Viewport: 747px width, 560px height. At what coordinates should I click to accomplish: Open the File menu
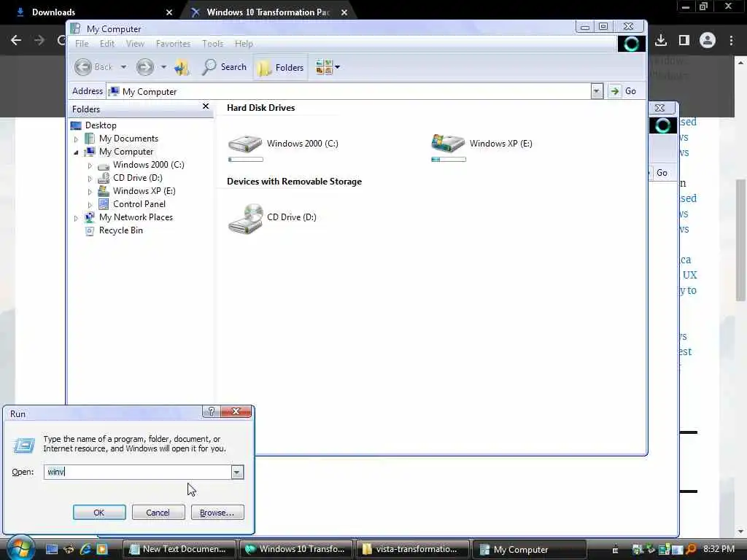pos(82,44)
